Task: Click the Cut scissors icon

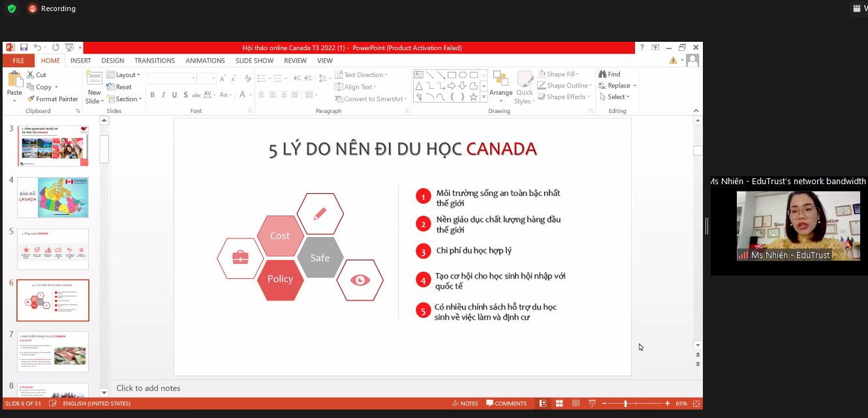Action: [x=31, y=75]
